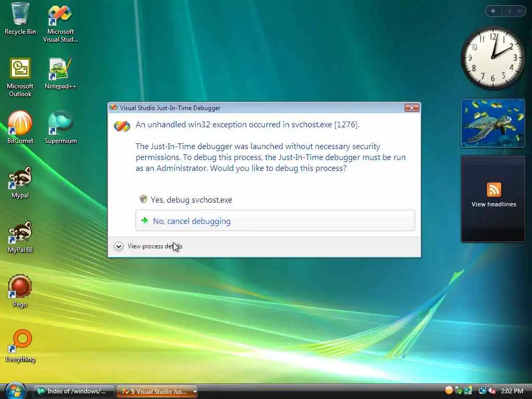
Task: Choose No, cancel debugging
Action: [x=275, y=220]
